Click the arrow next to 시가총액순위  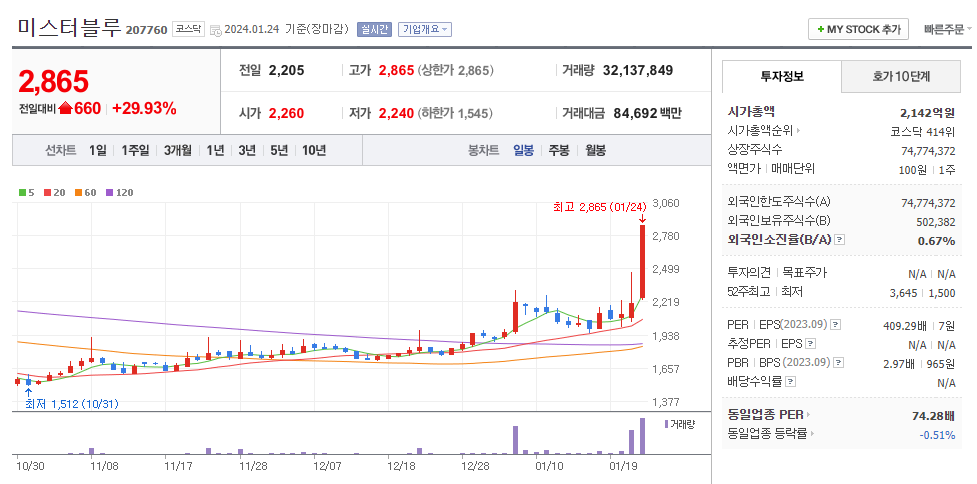pyautogui.click(x=799, y=131)
